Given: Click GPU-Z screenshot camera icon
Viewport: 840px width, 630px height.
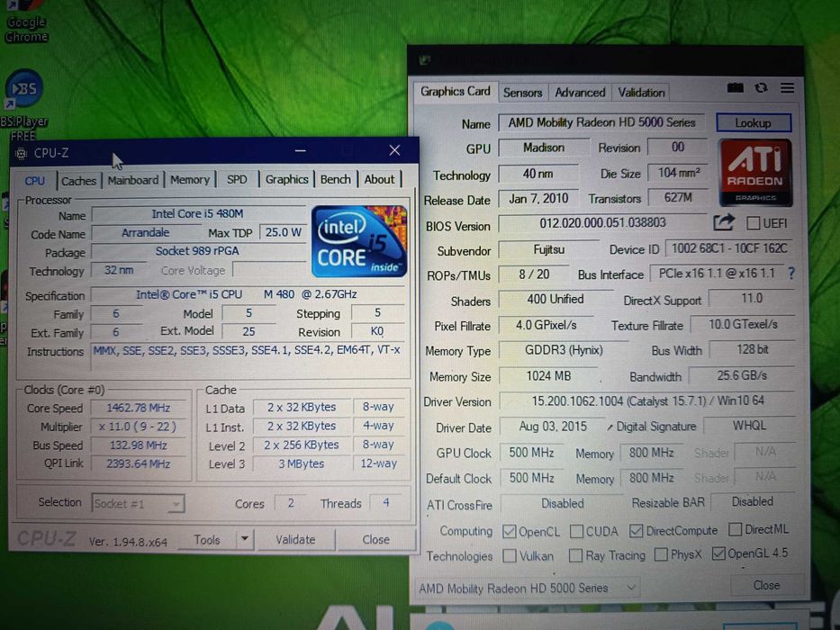Looking at the screenshot, I should [x=735, y=88].
